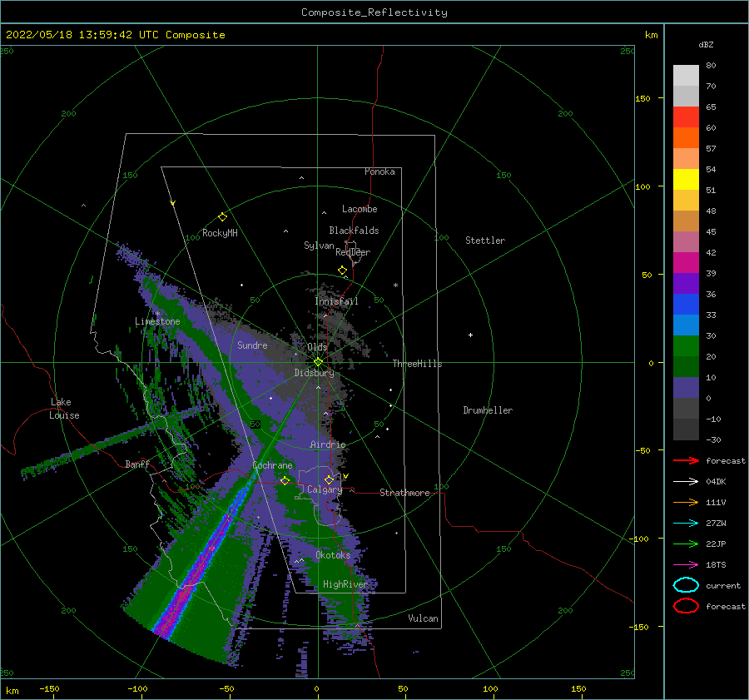
Task: Click the HighRiver label
Action: 345,584
